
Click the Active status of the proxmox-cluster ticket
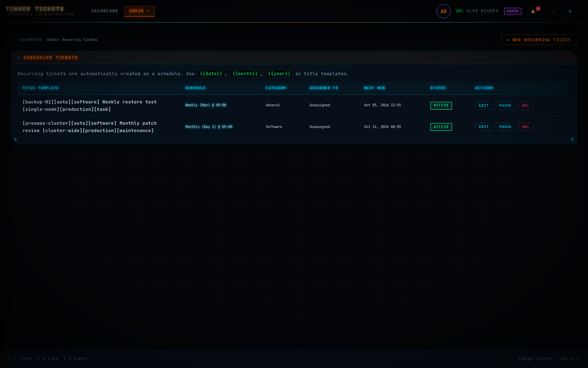(x=441, y=127)
